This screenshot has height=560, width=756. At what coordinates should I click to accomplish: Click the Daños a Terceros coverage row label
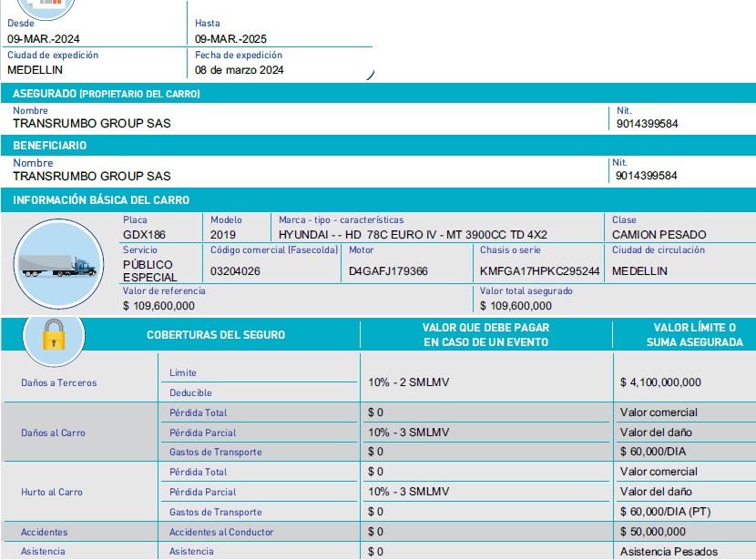pyautogui.click(x=58, y=383)
